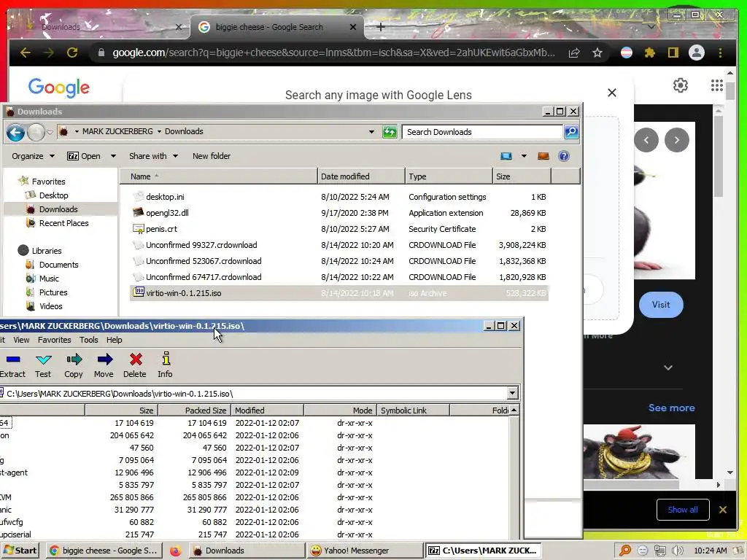Screen dimensions: 747x560
Task: Click the volume icon in the system tray
Action: point(678,551)
